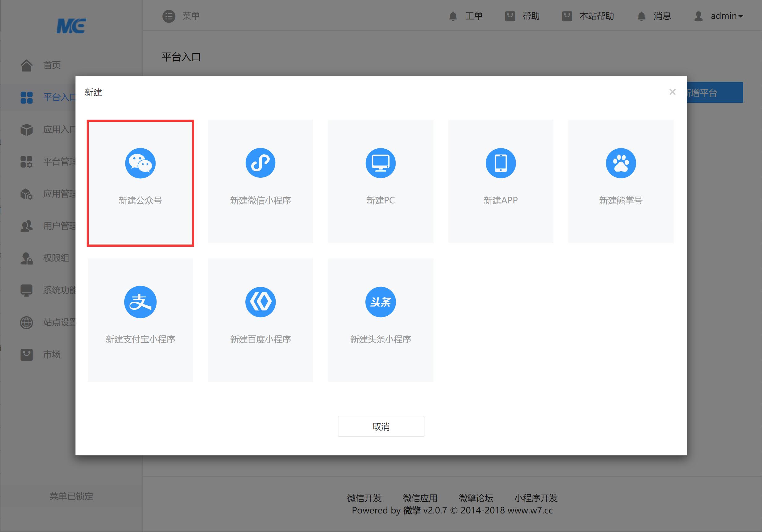
Task: Click the 本站帮助 bag icon
Action: [x=567, y=16]
